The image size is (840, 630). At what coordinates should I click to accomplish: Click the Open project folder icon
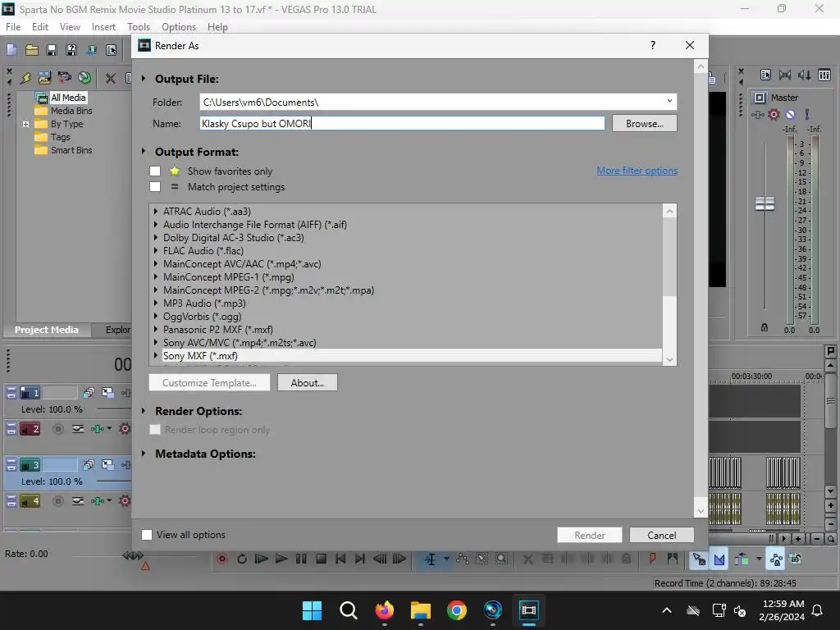coord(32,50)
